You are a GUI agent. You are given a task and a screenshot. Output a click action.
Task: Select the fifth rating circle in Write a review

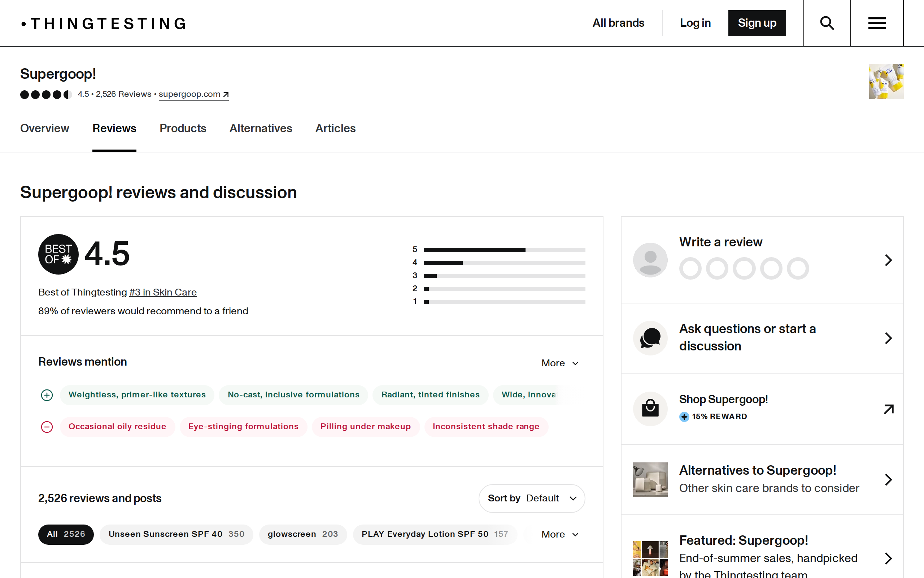coord(798,268)
